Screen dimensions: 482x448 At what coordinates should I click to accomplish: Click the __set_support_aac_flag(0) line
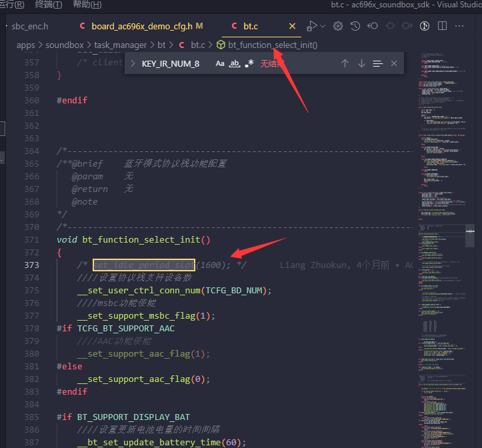pyautogui.click(x=143, y=379)
